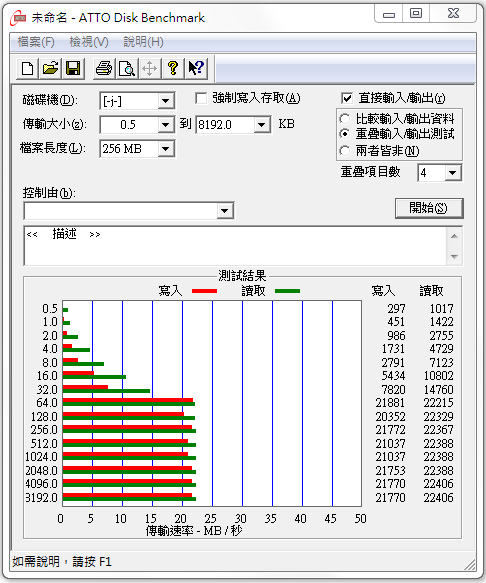This screenshot has height=583, width=486.
Task: Select the 兩者皆非 radio option
Action: tap(345, 151)
